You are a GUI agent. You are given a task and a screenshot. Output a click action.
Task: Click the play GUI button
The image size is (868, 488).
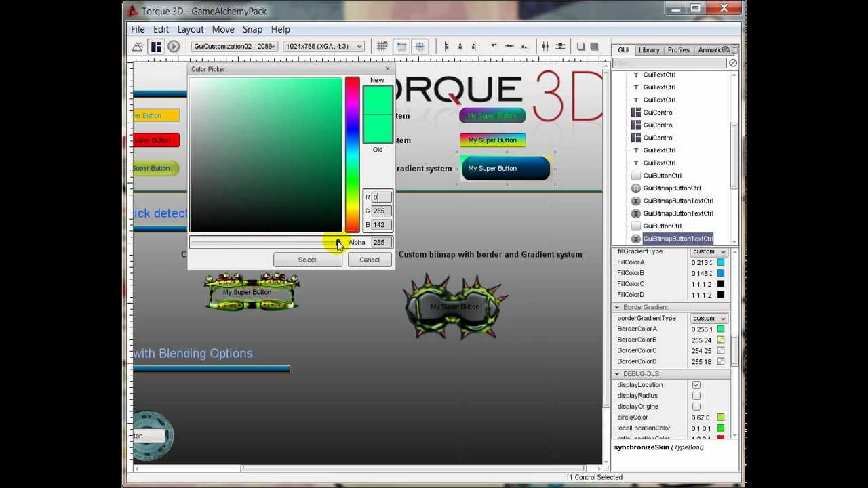(174, 47)
